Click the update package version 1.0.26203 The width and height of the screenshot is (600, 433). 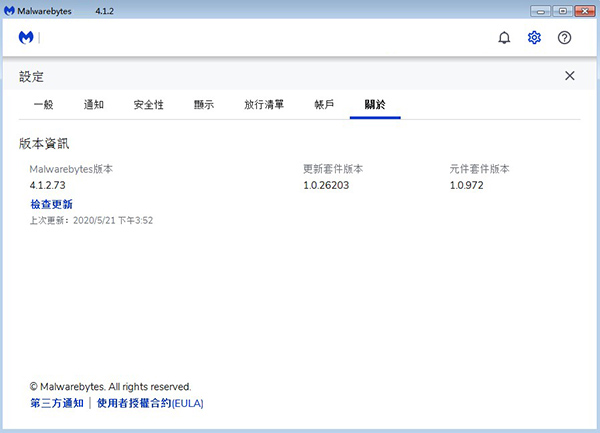coord(326,185)
